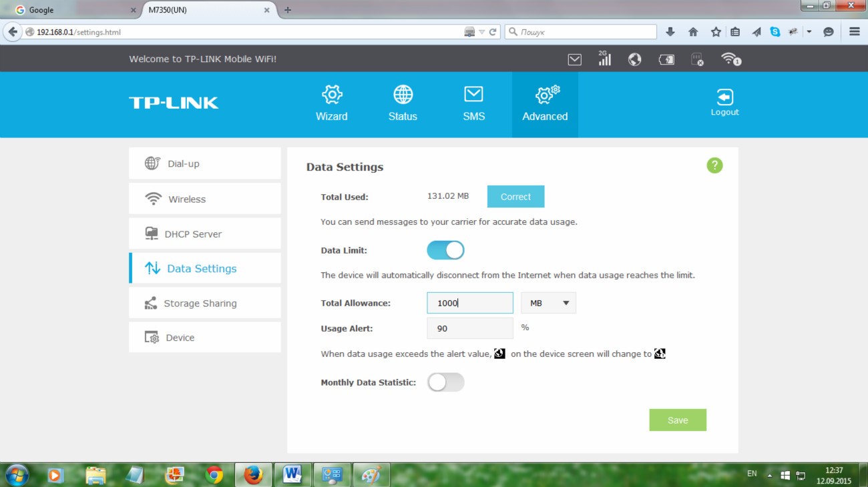Image resolution: width=868 pixels, height=487 pixels.
Task: Click the WiFi connected clients icon
Action: click(730, 59)
